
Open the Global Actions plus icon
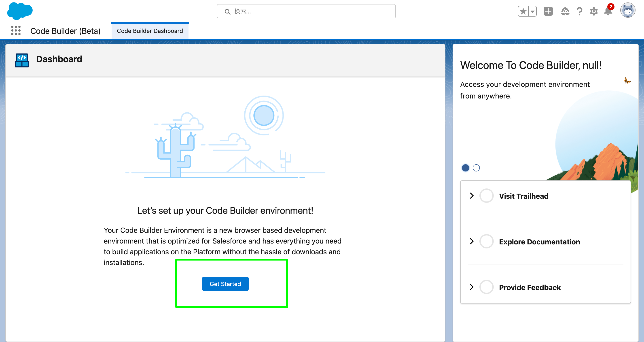(x=548, y=11)
